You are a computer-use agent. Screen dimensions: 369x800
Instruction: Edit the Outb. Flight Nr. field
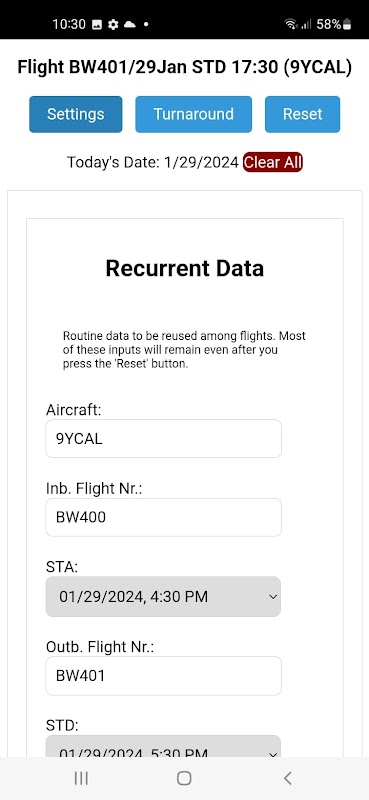tap(163, 676)
